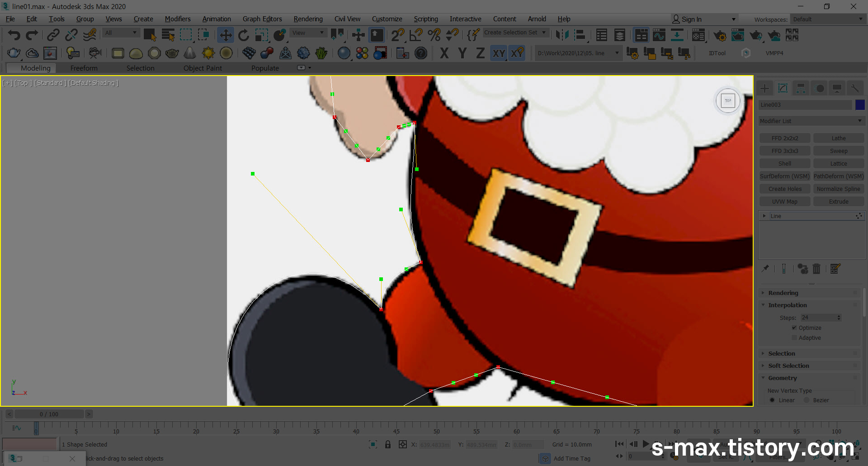Open the selection filter All dropdown
The height and width of the screenshot is (466, 868).
pyautogui.click(x=121, y=33)
